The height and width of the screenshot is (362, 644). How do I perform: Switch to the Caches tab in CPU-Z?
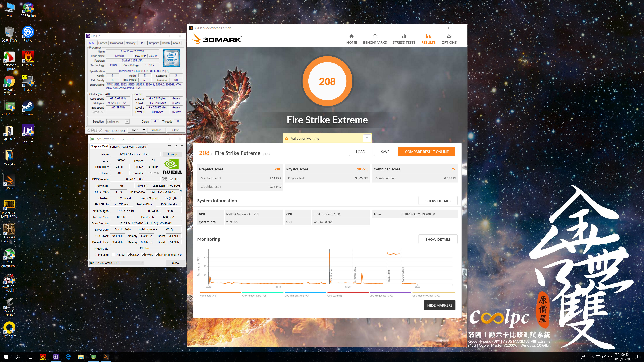coord(102,43)
